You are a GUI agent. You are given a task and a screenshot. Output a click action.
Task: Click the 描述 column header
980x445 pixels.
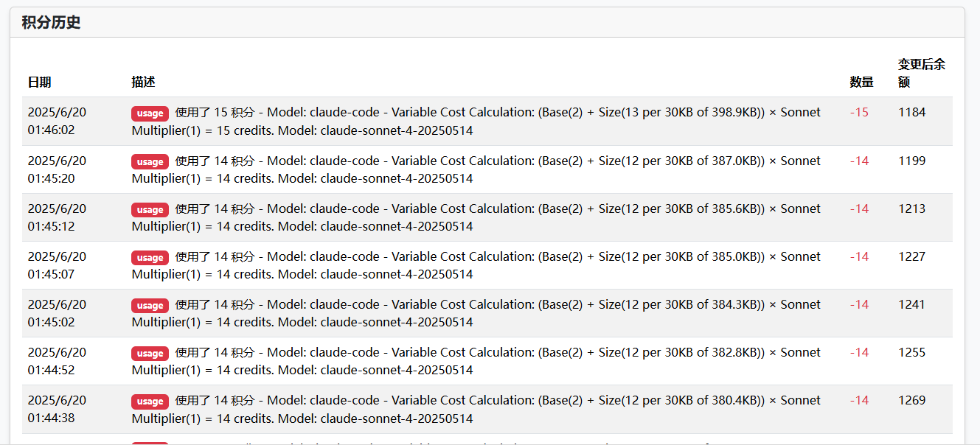143,83
